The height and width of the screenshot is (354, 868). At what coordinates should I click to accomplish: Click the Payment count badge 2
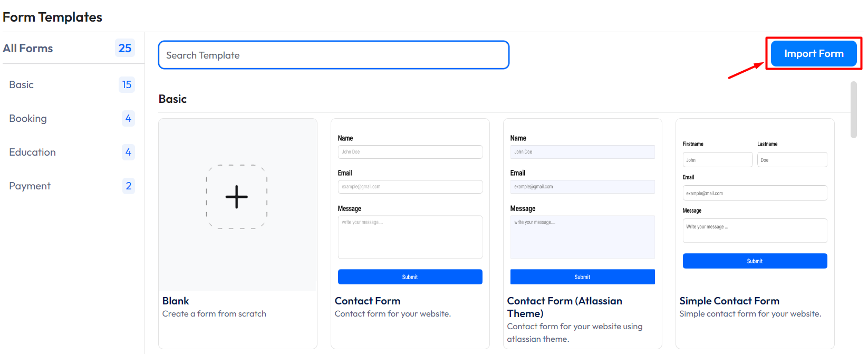pos(128,186)
